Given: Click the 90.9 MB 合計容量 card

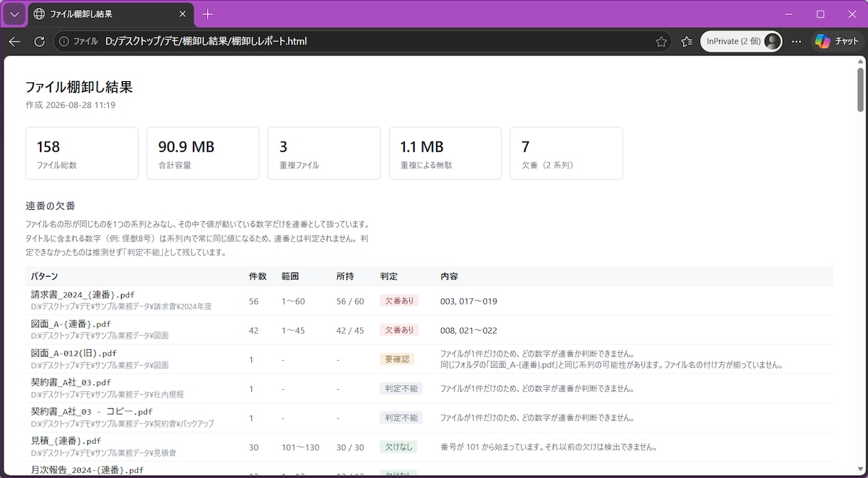Looking at the screenshot, I should coord(203,153).
